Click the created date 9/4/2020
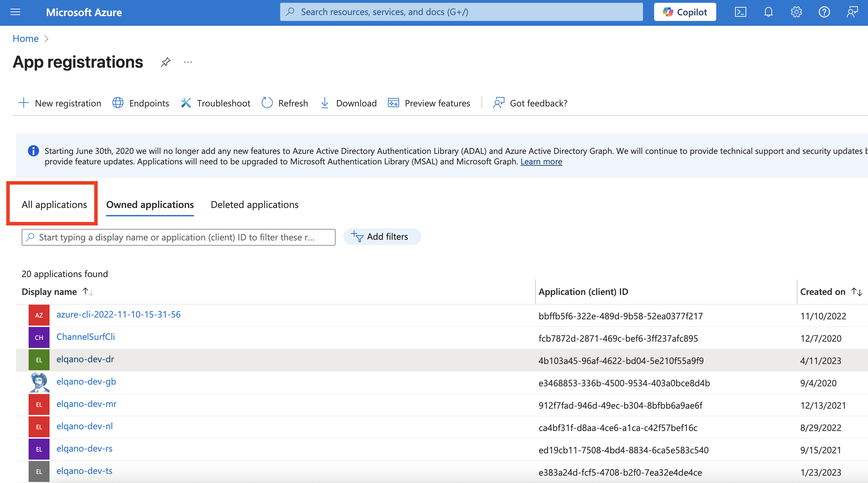 [x=818, y=383]
